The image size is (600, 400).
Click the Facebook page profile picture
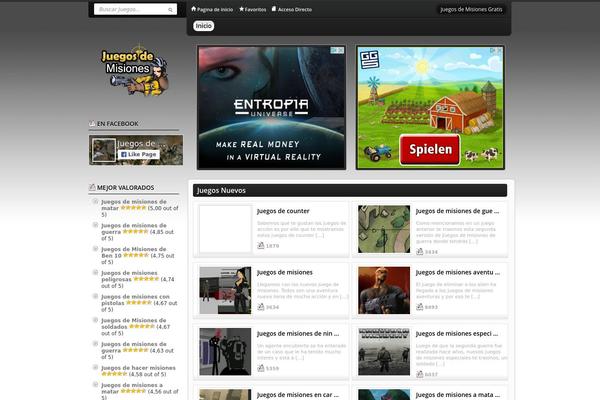104,150
